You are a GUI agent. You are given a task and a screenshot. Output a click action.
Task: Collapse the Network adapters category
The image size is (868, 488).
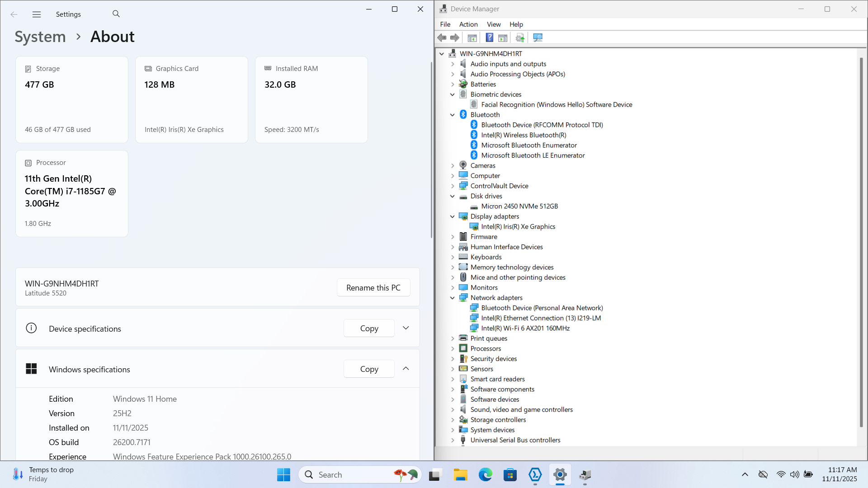pyautogui.click(x=452, y=298)
